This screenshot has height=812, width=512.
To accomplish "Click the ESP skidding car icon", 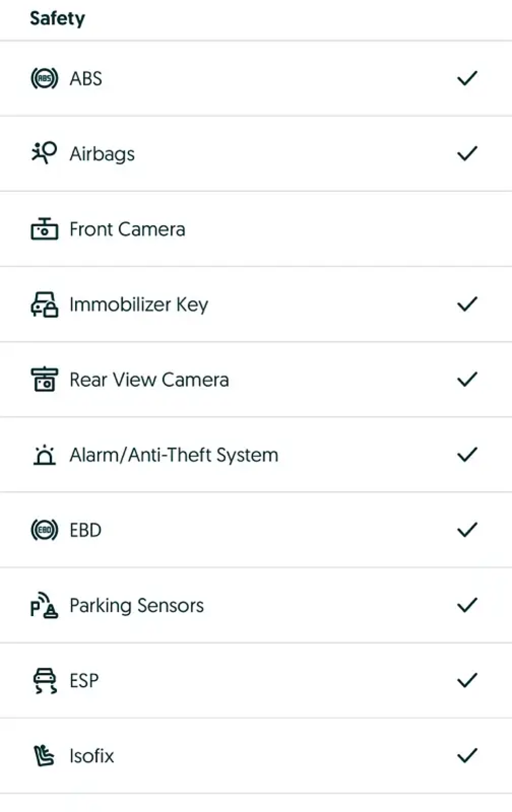I will 44,681.
